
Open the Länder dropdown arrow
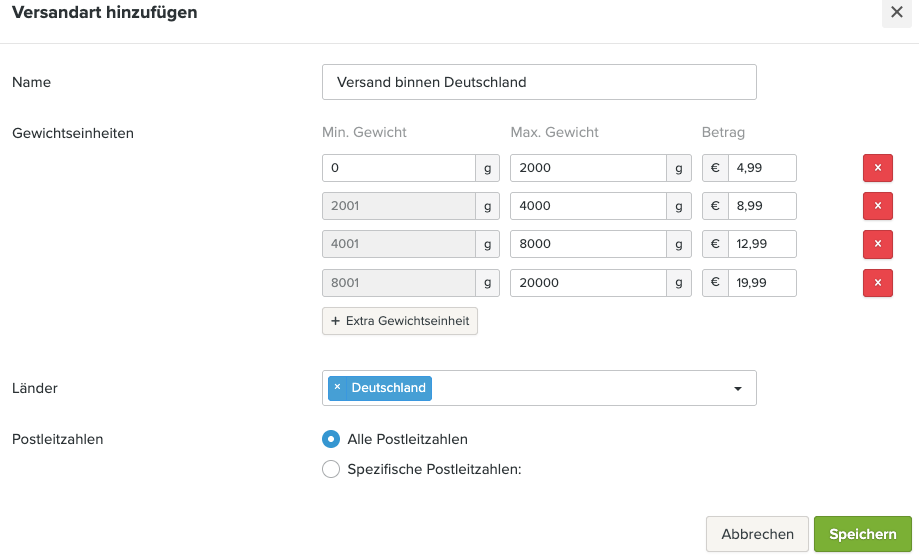pyautogui.click(x=738, y=388)
